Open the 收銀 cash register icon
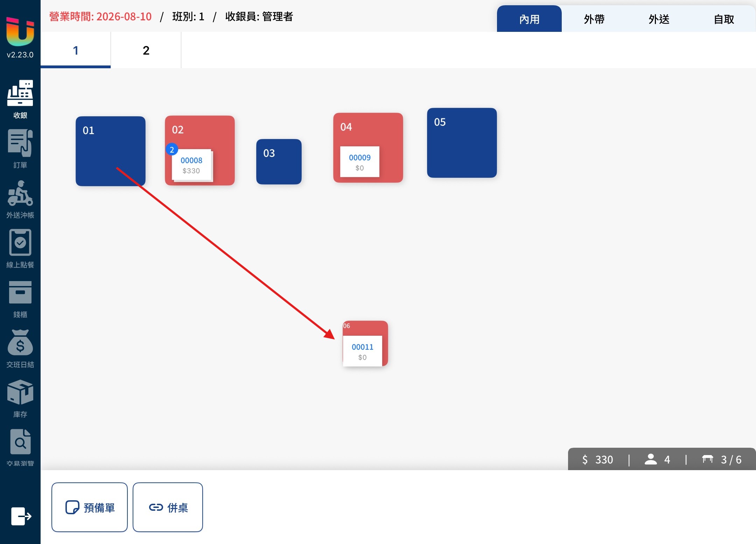The width and height of the screenshot is (756, 544). click(x=20, y=93)
